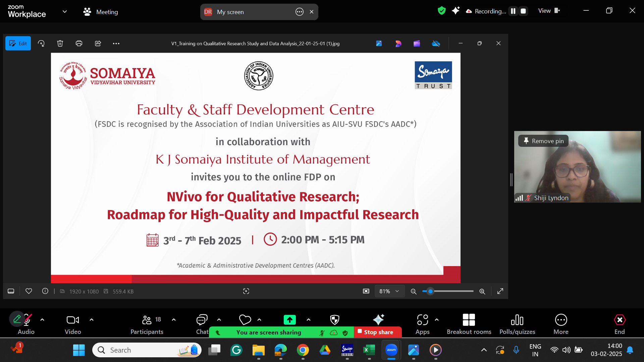This screenshot has height=362, width=644.
Task: Open the image in Clipchamp
Action: click(x=417, y=43)
